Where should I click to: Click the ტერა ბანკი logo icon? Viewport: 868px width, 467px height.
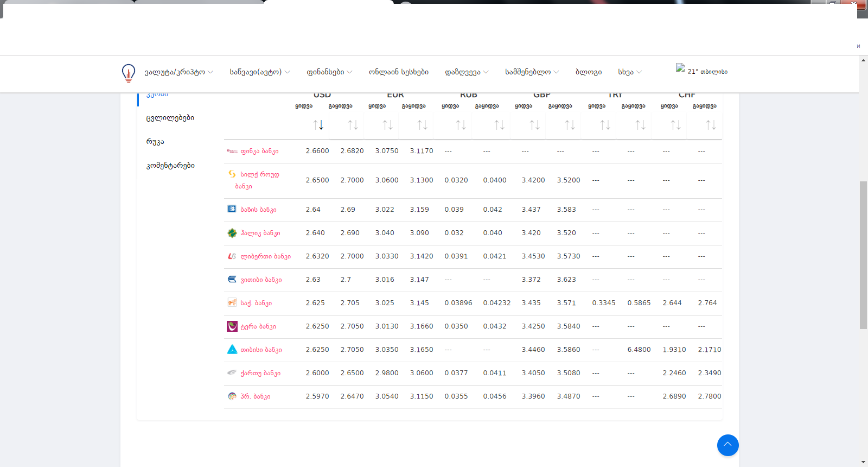232,326
